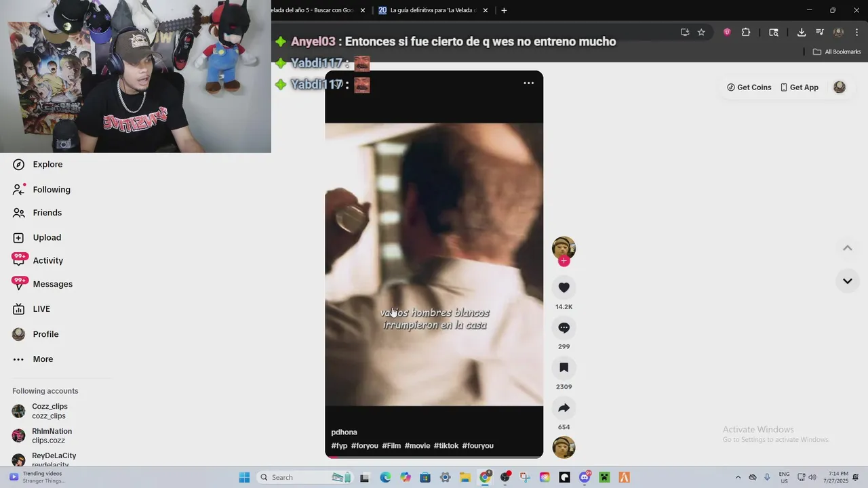Open Minecraft creeper icon on taskbar
This screenshot has width=868, height=488.
pos(604,477)
